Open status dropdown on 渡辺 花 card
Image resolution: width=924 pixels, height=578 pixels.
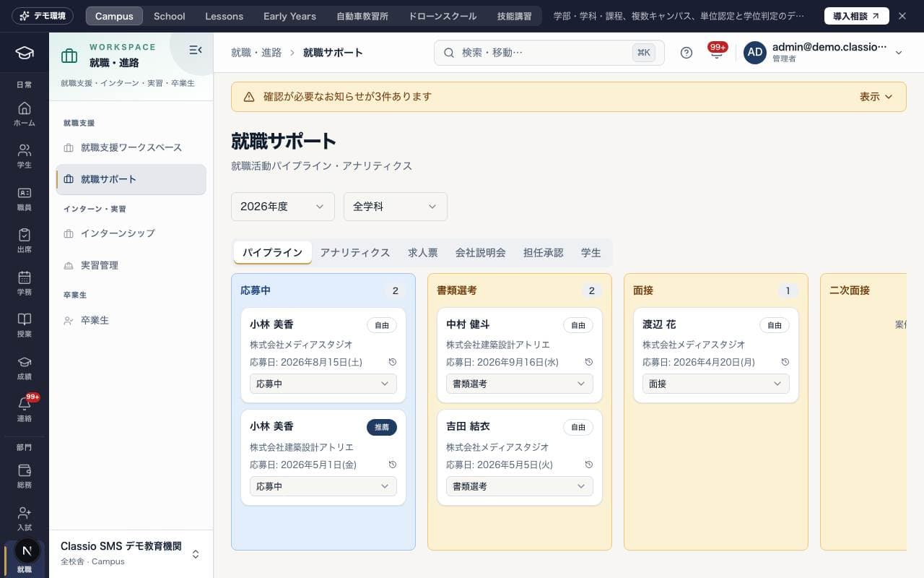[x=716, y=384]
